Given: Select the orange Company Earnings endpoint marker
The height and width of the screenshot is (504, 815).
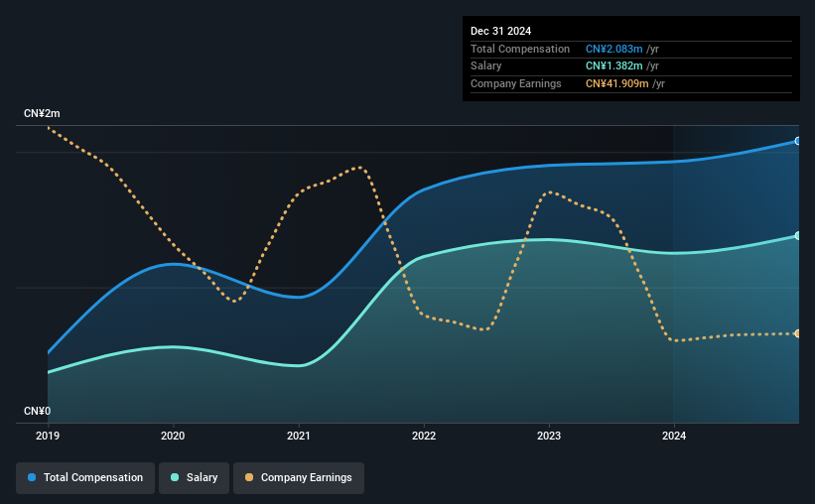Looking at the screenshot, I should tap(798, 333).
